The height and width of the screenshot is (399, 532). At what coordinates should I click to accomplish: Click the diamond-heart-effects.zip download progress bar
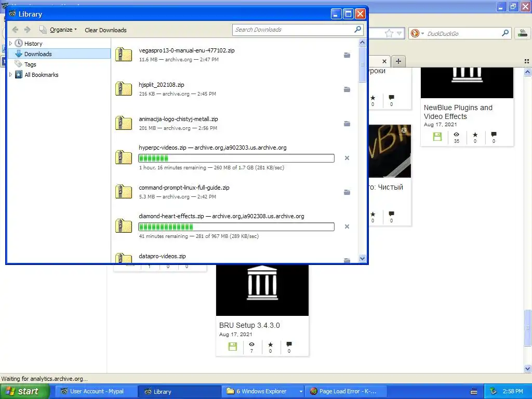[236, 227]
